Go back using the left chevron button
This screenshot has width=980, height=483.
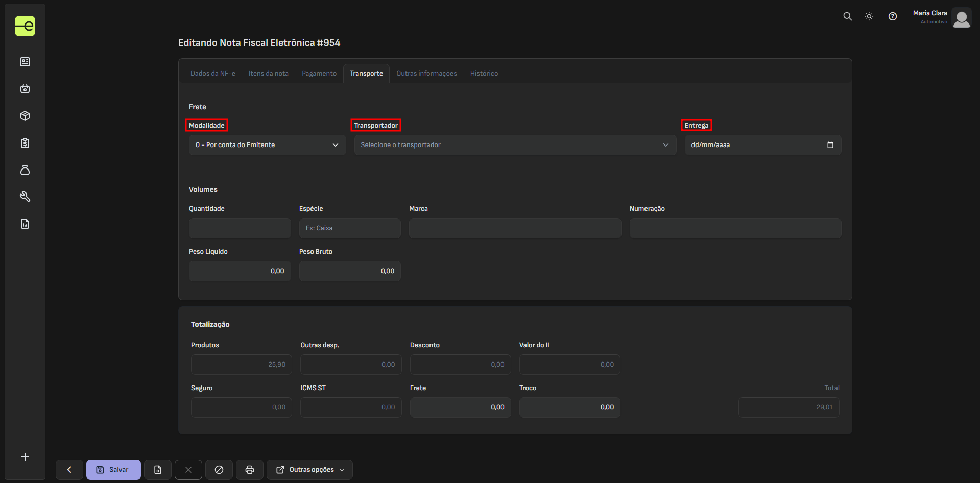point(69,470)
